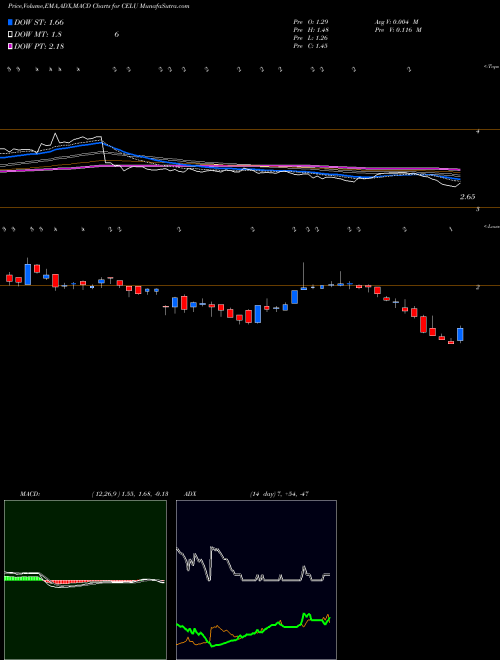Viewport: 500px width, 660px height.
Task: Open the green MACD indicator chart
Action: 85,580
